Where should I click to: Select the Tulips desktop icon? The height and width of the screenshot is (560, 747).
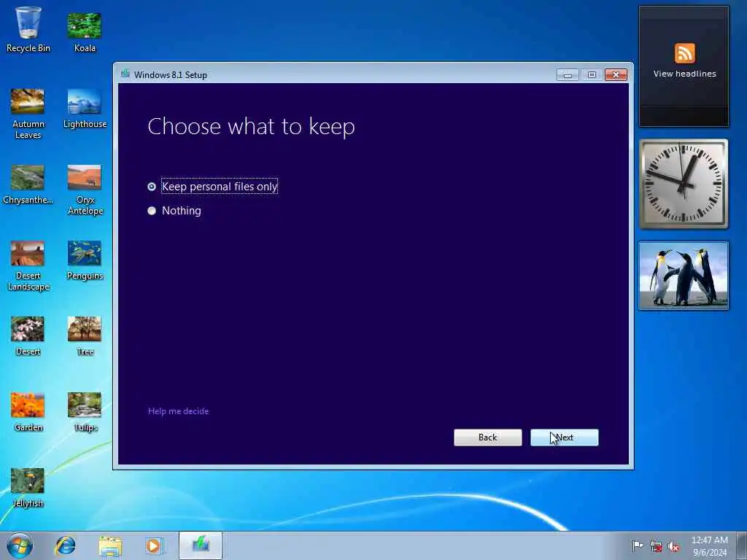click(x=85, y=413)
